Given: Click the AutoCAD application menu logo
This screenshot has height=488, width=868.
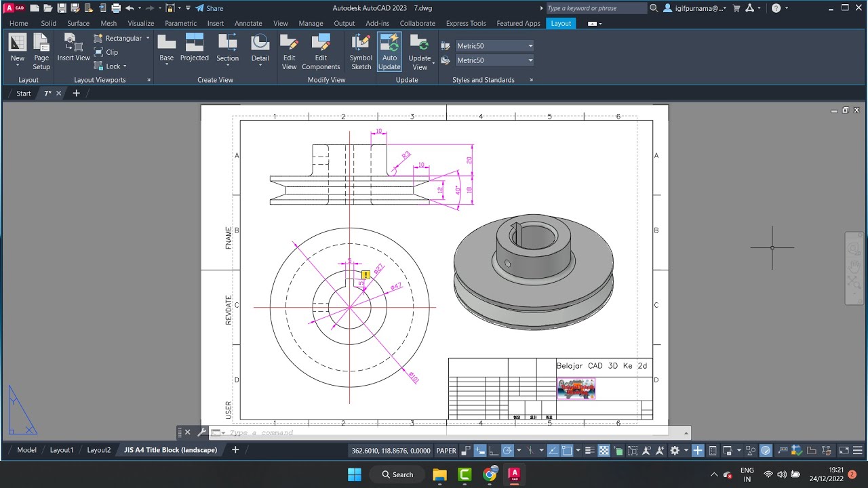Looking at the screenshot, I should coord(14,8).
